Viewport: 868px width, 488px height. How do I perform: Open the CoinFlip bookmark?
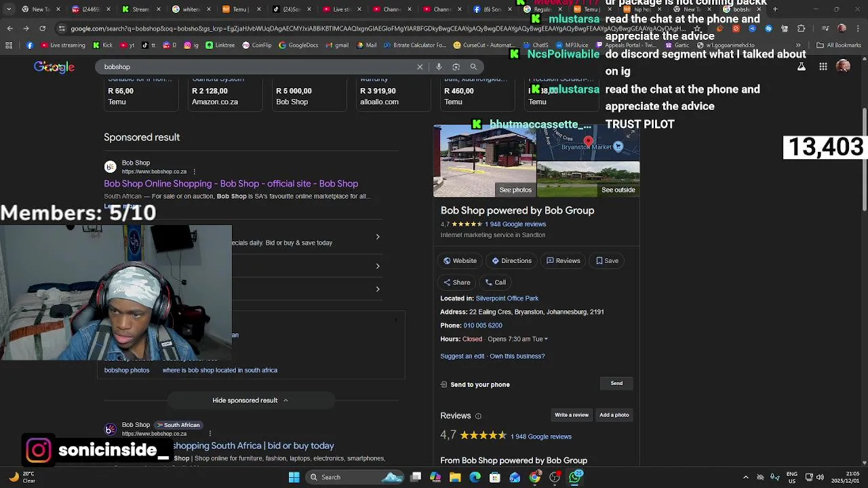tap(256, 45)
